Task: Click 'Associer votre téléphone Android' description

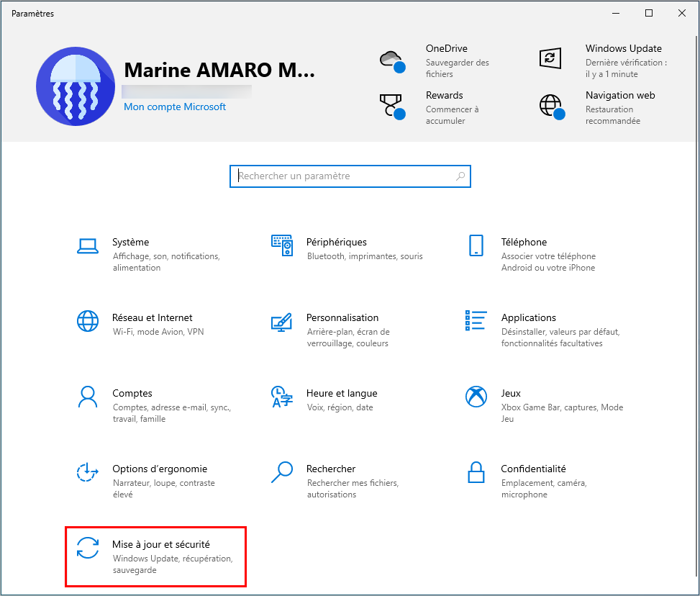Action: [x=548, y=262]
